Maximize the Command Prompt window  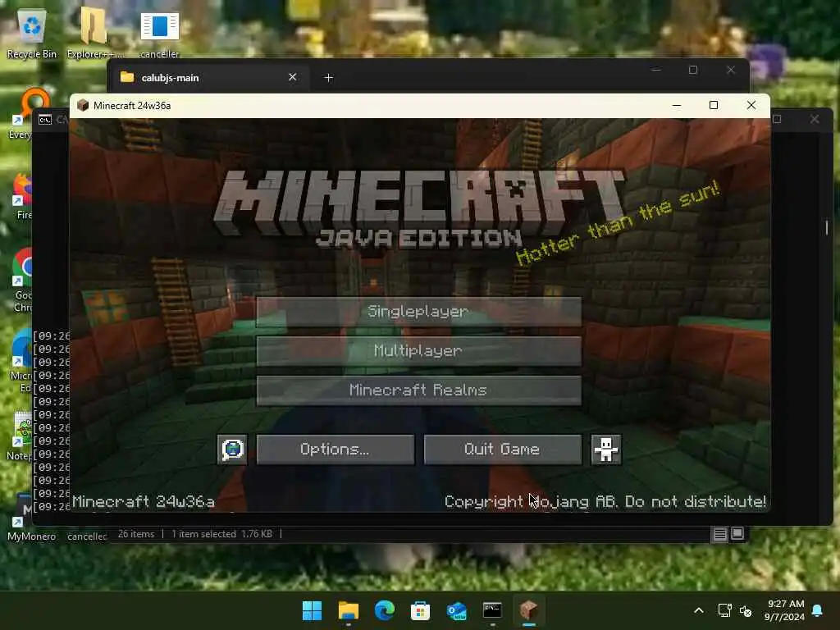(x=778, y=119)
